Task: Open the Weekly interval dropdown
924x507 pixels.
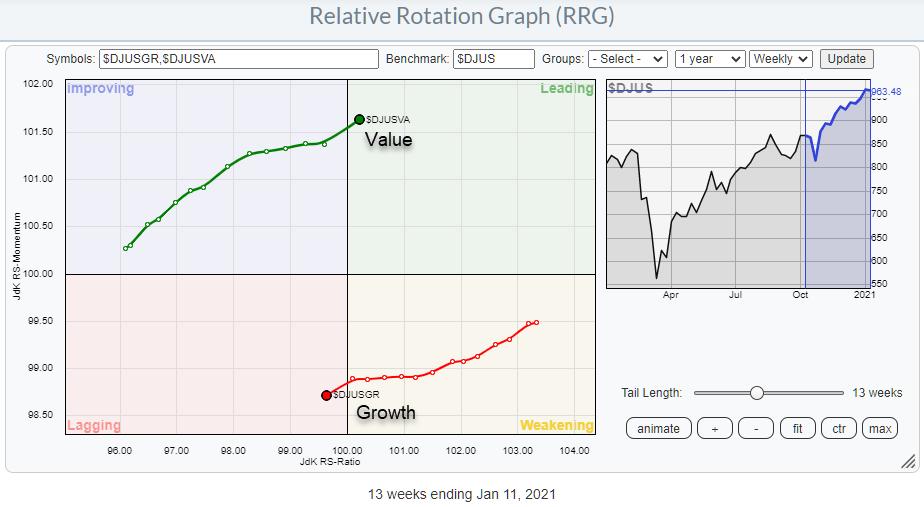Action: (x=781, y=59)
